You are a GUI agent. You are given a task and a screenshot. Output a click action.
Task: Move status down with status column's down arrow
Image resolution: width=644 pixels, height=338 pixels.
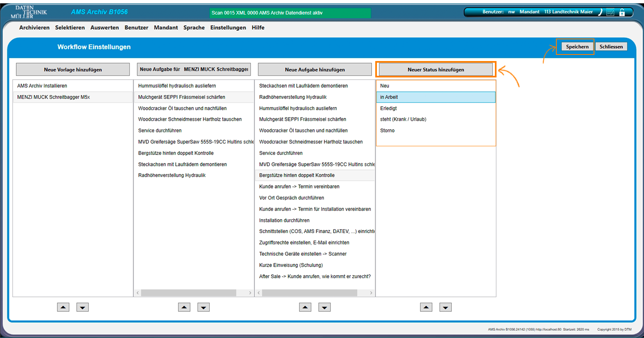[x=445, y=307]
